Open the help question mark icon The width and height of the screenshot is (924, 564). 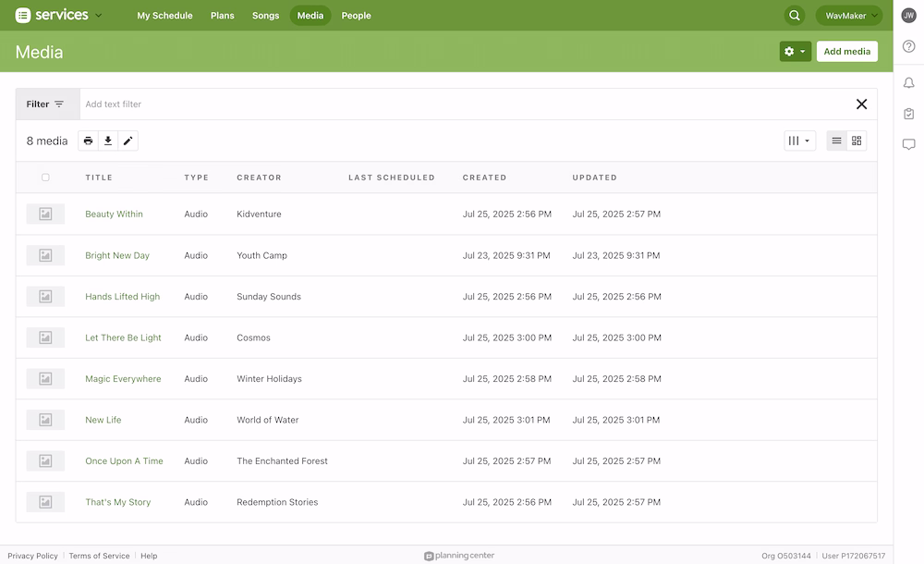coord(908,46)
